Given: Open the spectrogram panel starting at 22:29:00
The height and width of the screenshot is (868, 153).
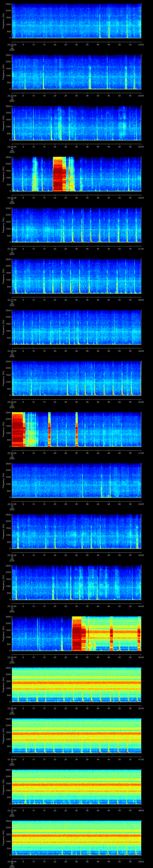Looking at the screenshot, I should [x=76, y=378].
